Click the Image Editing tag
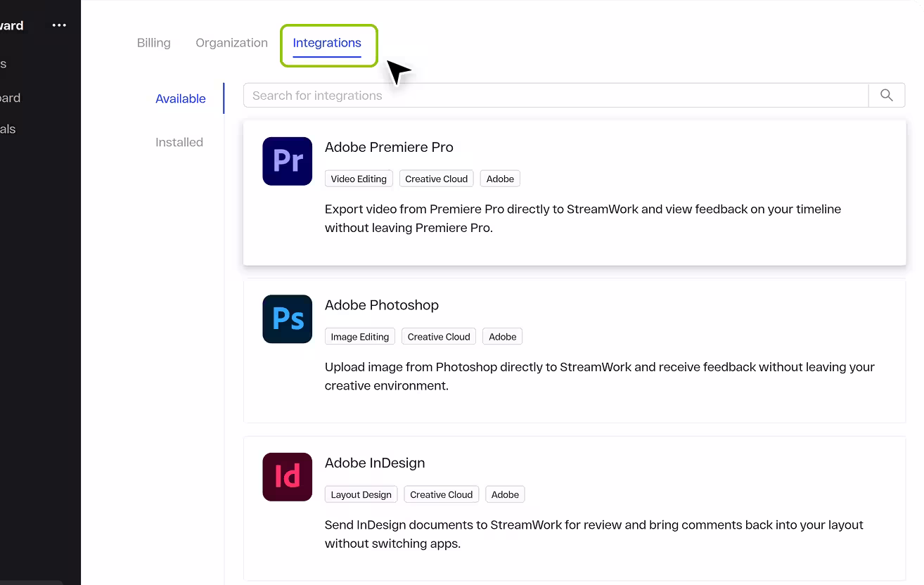The width and height of the screenshot is (924, 585). 360,337
